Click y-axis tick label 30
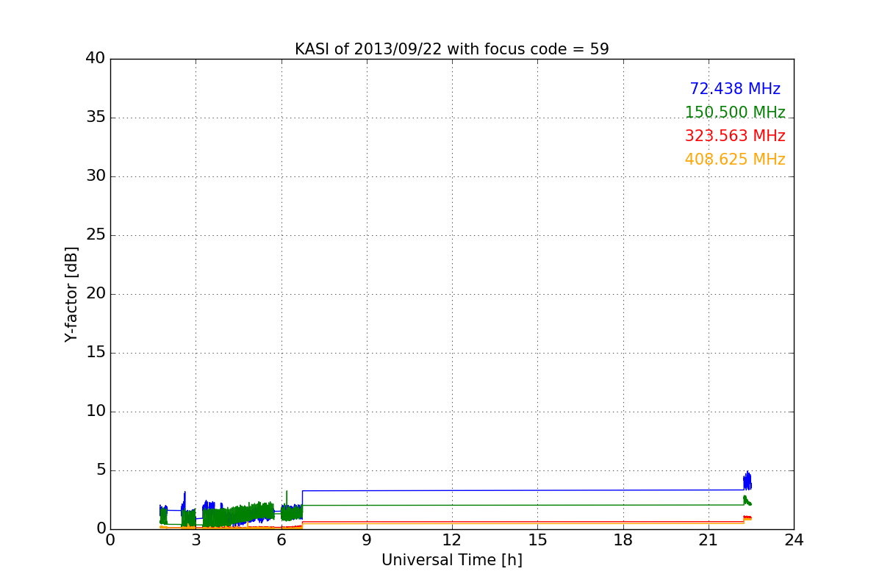The width and height of the screenshot is (882, 588). coord(96,176)
